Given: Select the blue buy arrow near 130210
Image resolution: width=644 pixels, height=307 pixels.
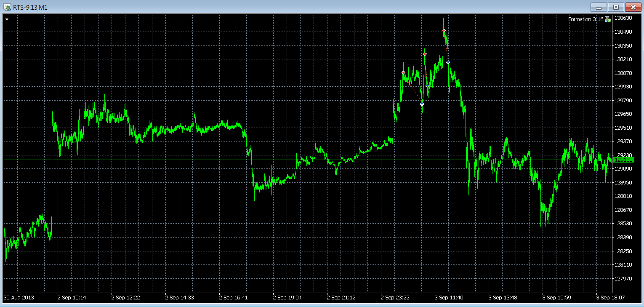Looking at the screenshot, I should 448,62.
